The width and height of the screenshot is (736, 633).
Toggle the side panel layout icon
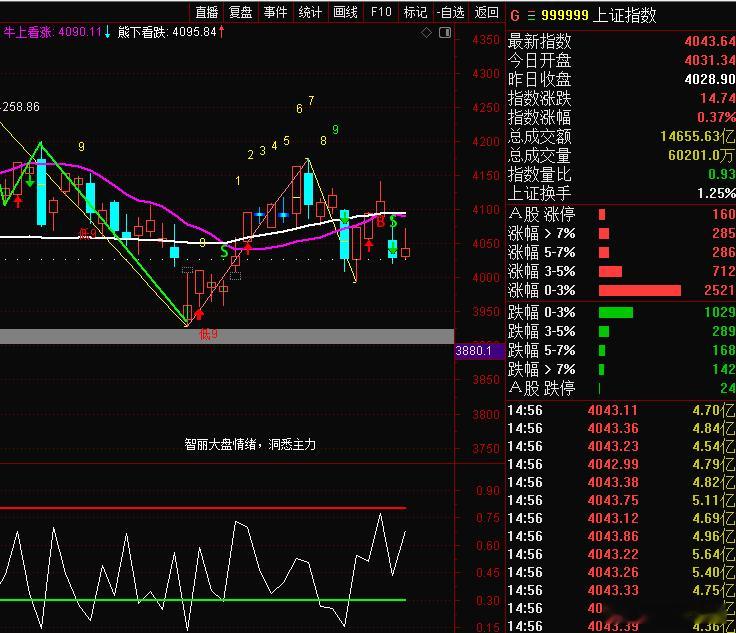click(445, 32)
